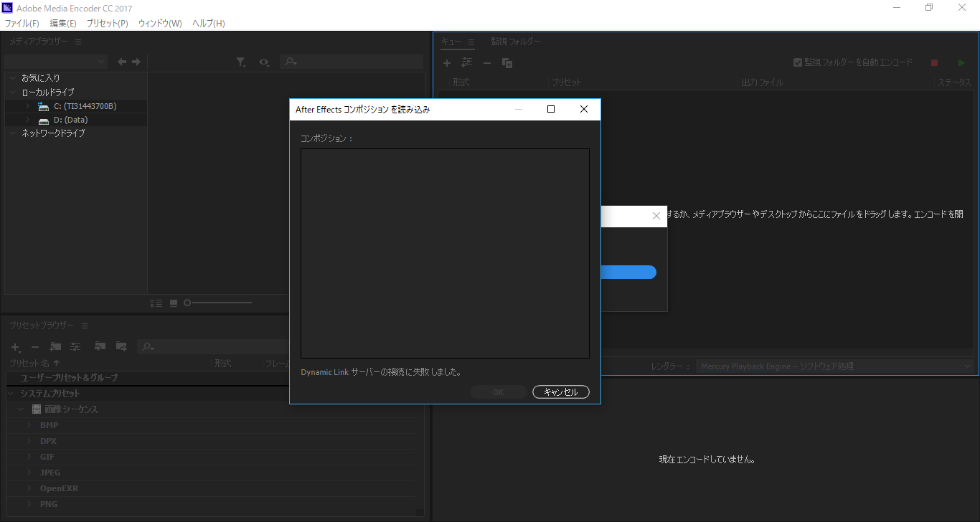Toggle 監視フォルダーを自動エンコード checkbox

pyautogui.click(x=798, y=62)
